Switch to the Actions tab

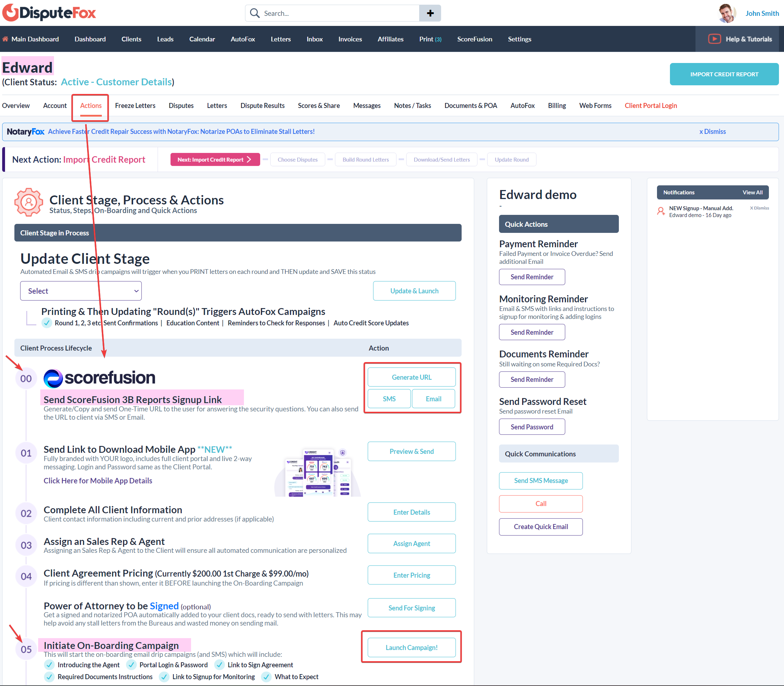click(x=91, y=106)
